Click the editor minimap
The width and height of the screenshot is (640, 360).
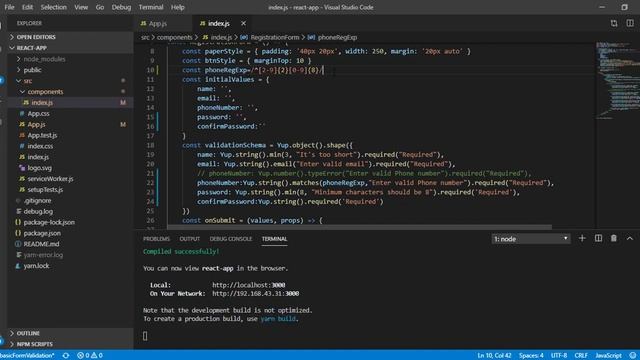pyautogui.click(x=617, y=82)
